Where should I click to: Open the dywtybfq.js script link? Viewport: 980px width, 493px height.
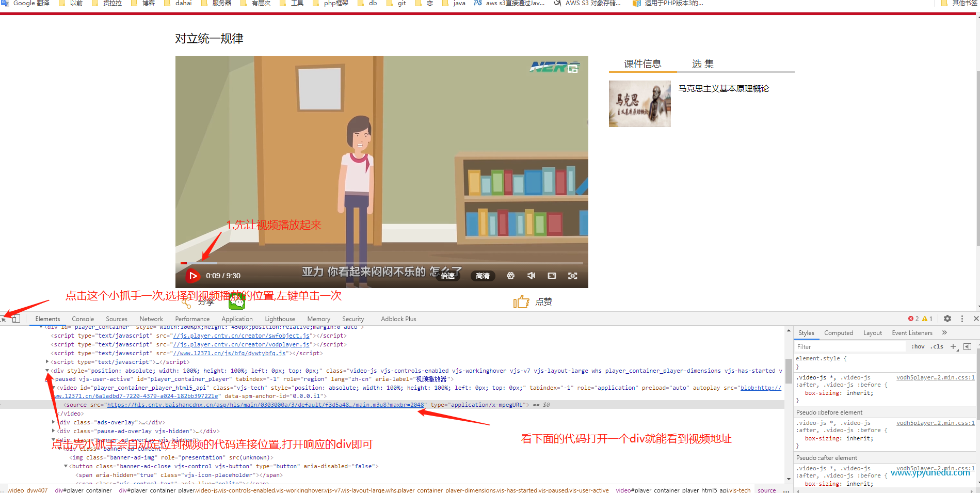pyautogui.click(x=230, y=353)
